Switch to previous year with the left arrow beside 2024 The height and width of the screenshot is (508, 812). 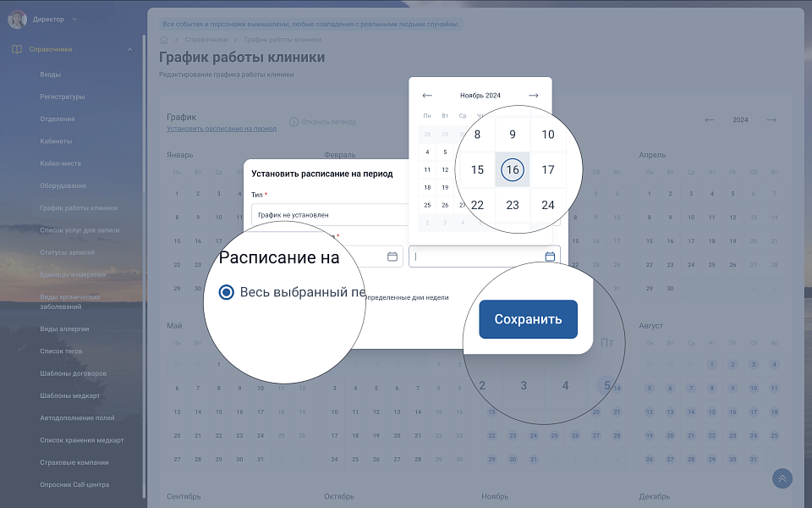pos(710,120)
